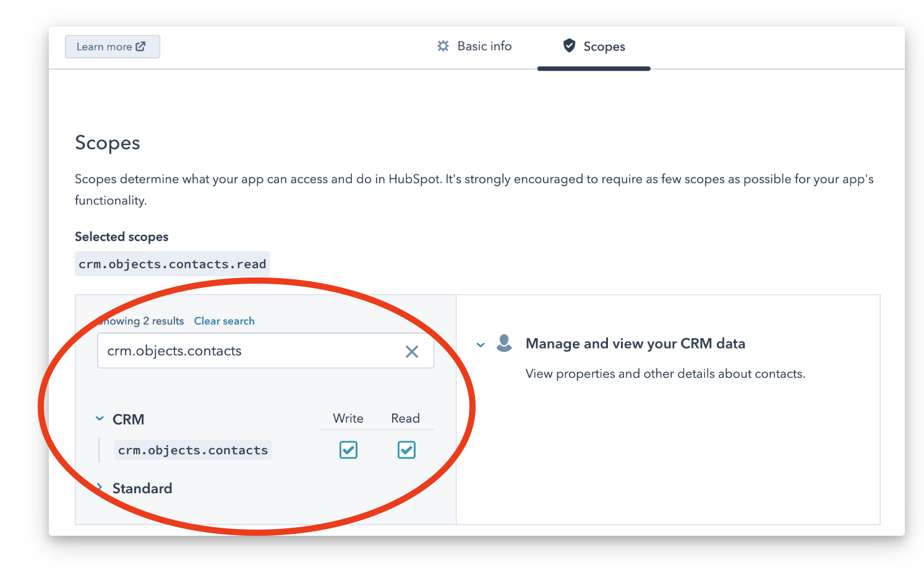Click the selected scope tag crm.objects.contacts.read
924x571 pixels.
[x=172, y=264]
